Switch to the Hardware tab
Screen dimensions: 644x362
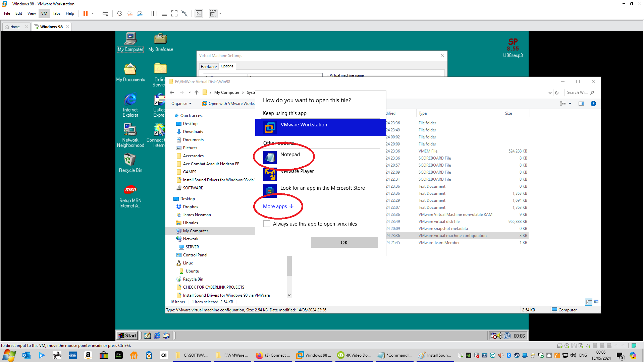209,66
